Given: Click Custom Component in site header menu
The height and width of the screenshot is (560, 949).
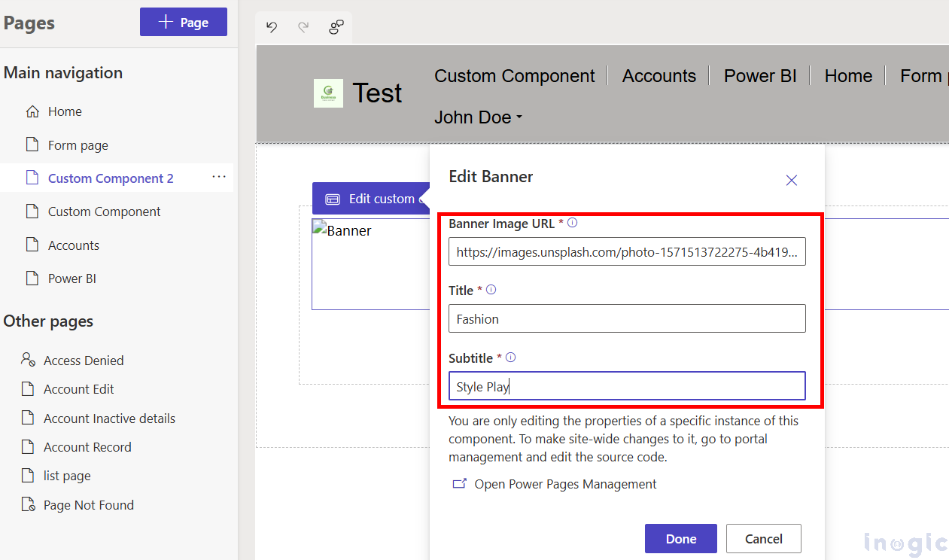Looking at the screenshot, I should click(x=515, y=76).
